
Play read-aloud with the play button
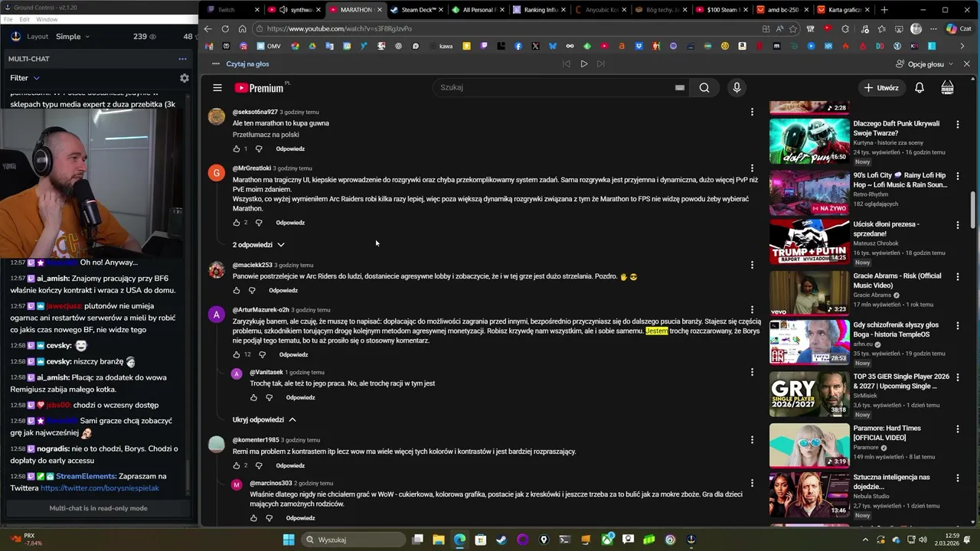point(583,64)
